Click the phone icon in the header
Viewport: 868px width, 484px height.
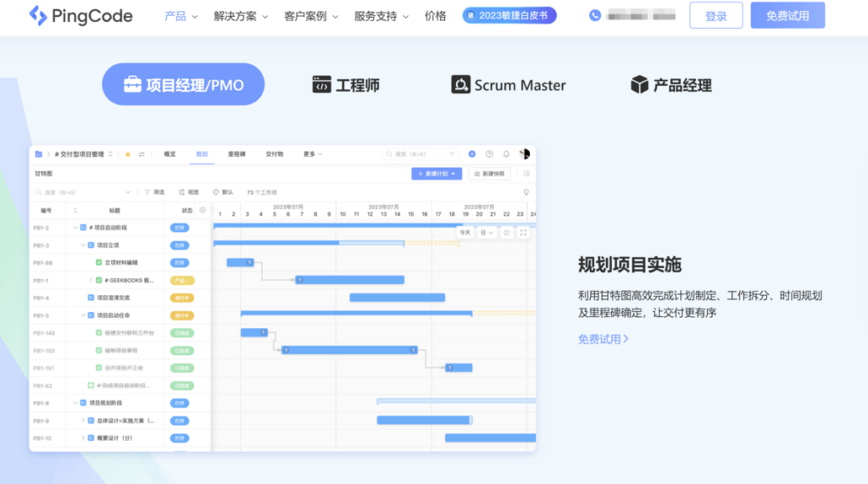point(595,15)
